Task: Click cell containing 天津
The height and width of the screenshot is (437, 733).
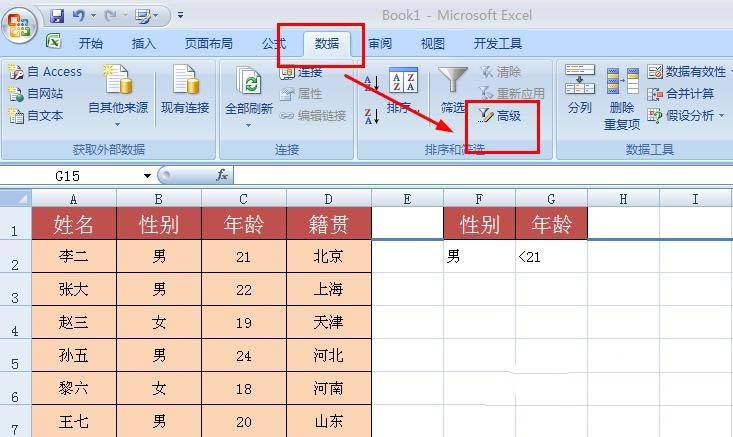Action: point(329,322)
